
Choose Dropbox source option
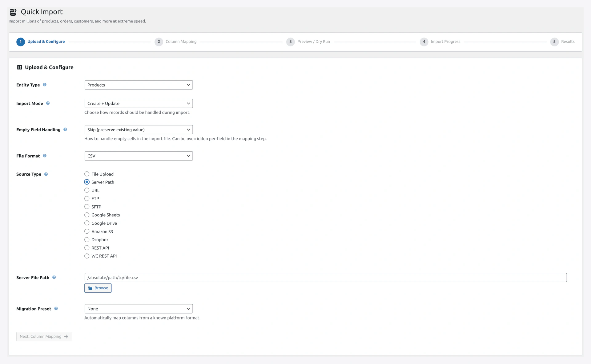pos(87,239)
